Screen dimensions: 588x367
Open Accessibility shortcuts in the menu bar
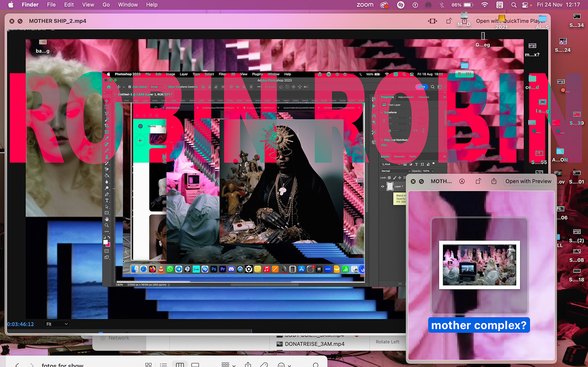tap(415, 5)
